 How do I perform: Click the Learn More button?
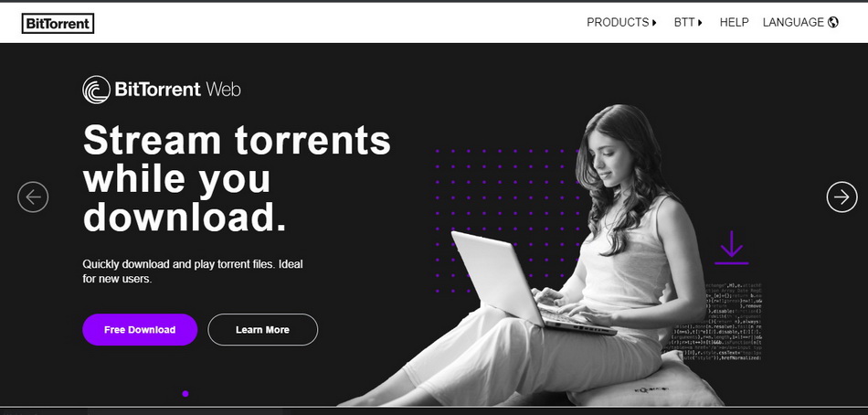[x=262, y=330]
